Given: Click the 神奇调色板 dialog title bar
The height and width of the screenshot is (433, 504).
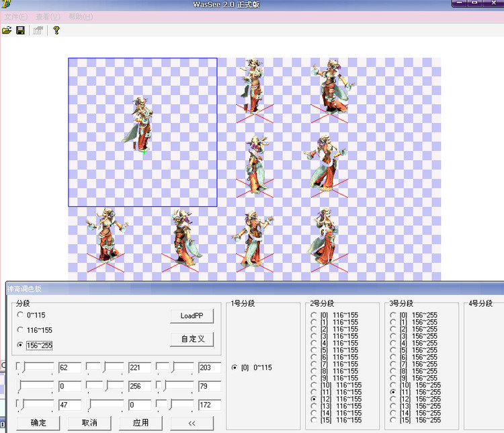Looking at the screenshot, I should pos(255,288).
